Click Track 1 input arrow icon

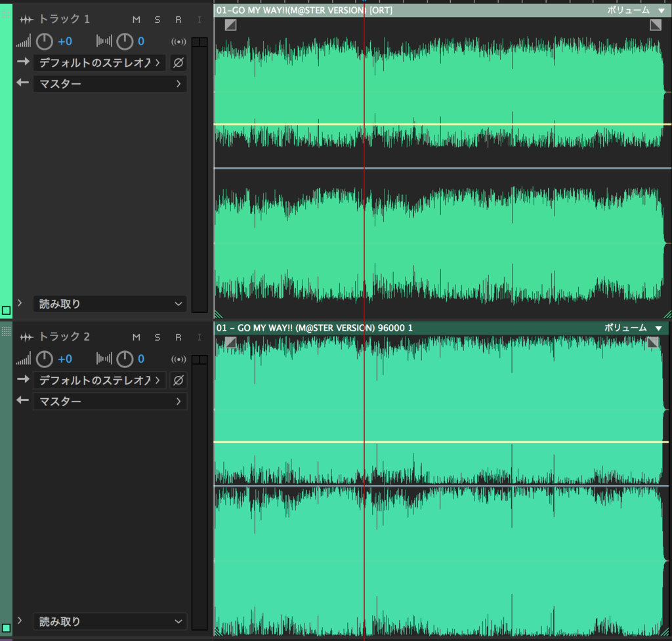[x=23, y=62]
